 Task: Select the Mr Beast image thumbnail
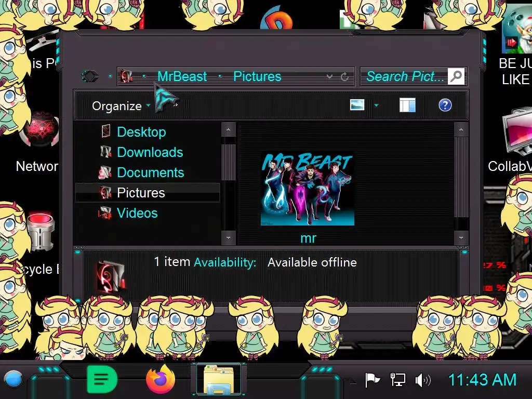[308, 189]
